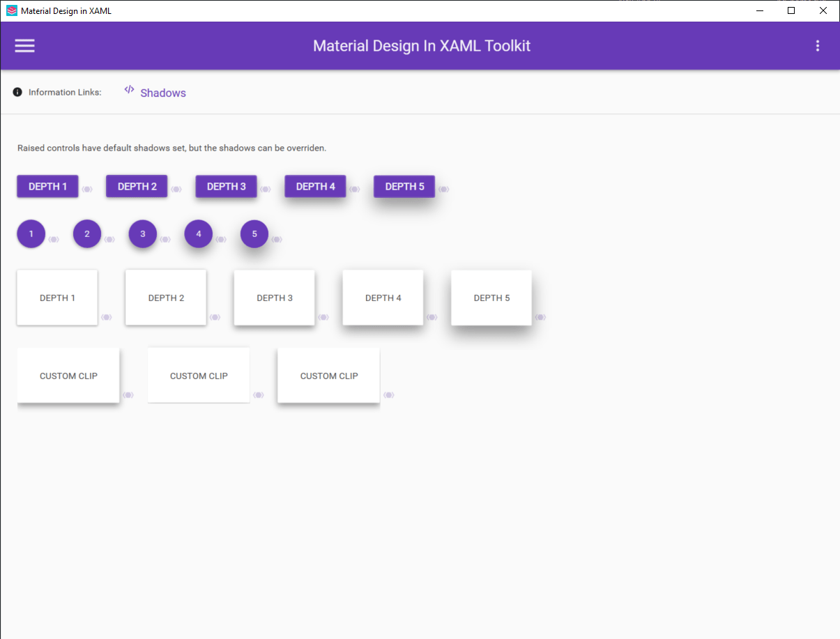This screenshot has width=840, height=639.
Task: Select the white DEPTH 3 card
Action: tap(275, 298)
